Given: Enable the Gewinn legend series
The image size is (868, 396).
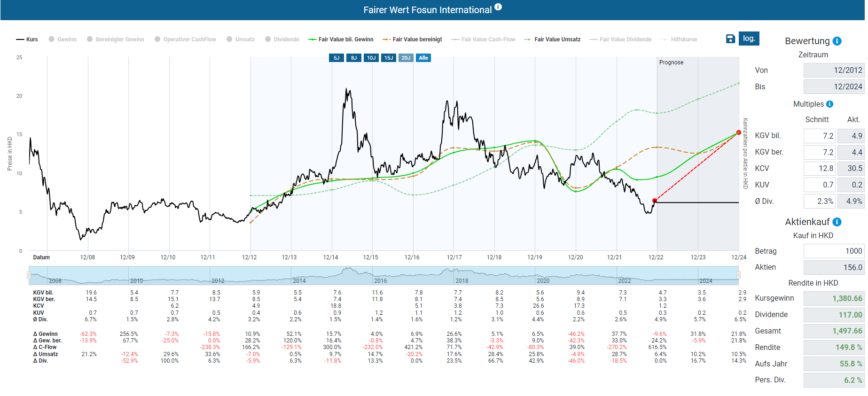Looking at the screenshot, I should [63, 39].
